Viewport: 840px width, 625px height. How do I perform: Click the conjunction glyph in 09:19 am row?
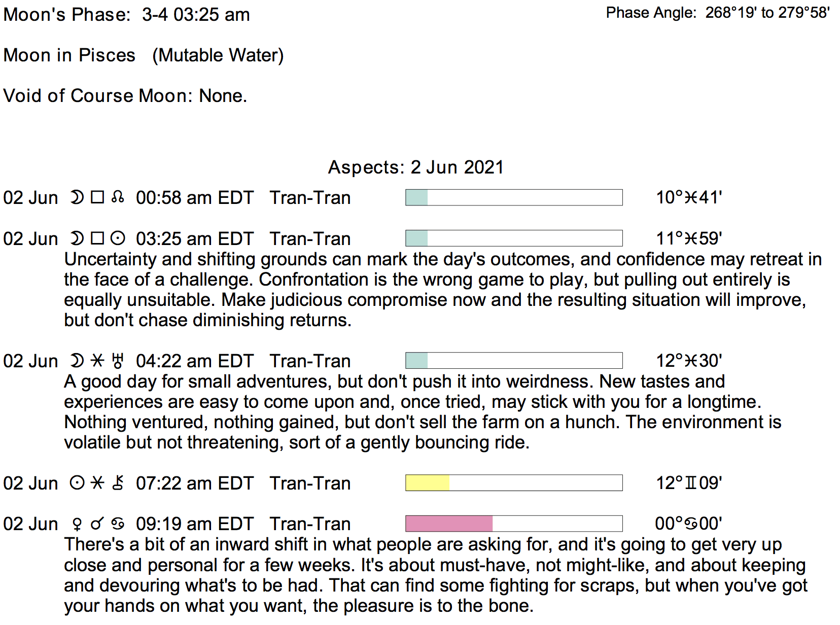click(97, 524)
